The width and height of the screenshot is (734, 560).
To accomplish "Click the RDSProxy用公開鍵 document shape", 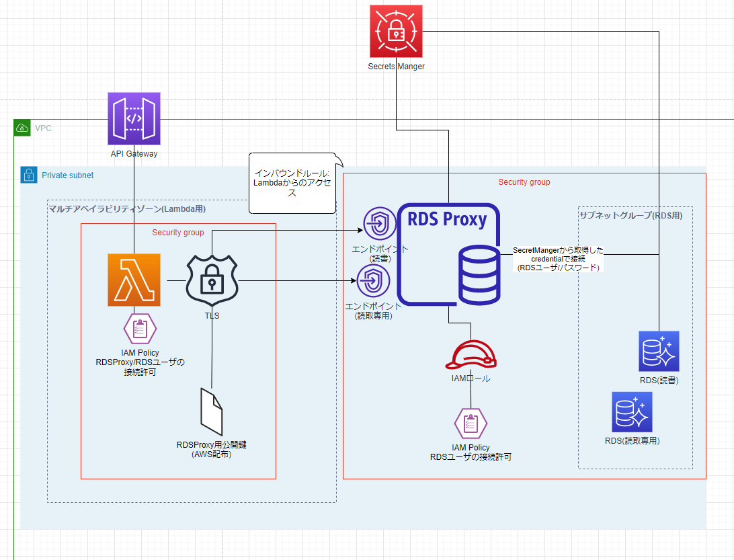I will coord(211,413).
